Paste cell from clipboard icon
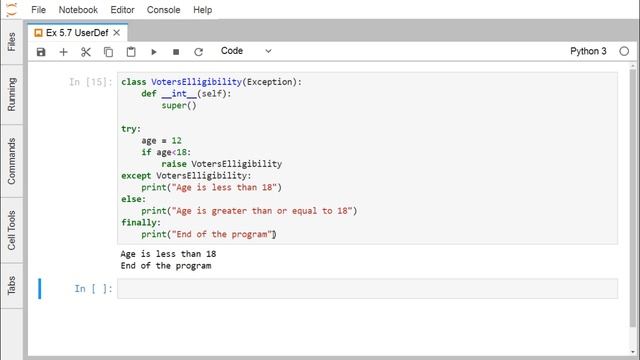This screenshot has height=360, width=640. coord(131,52)
